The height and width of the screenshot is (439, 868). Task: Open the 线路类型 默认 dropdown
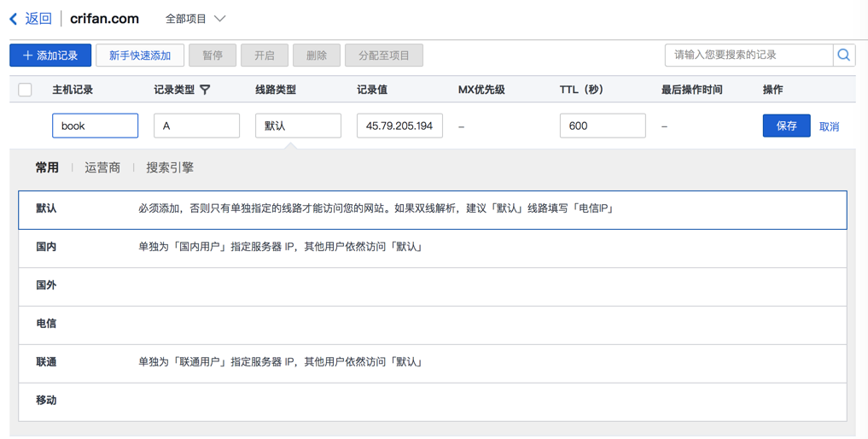298,126
